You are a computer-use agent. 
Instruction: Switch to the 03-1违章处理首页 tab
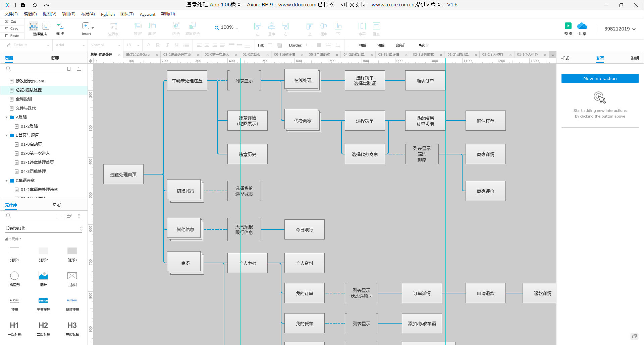click(x=177, y=55)
